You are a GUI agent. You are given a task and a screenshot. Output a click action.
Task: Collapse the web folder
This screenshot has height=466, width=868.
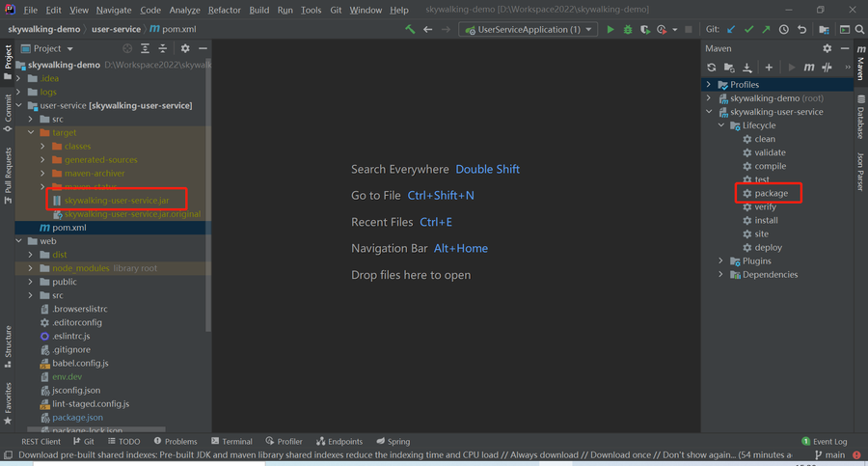19,241
